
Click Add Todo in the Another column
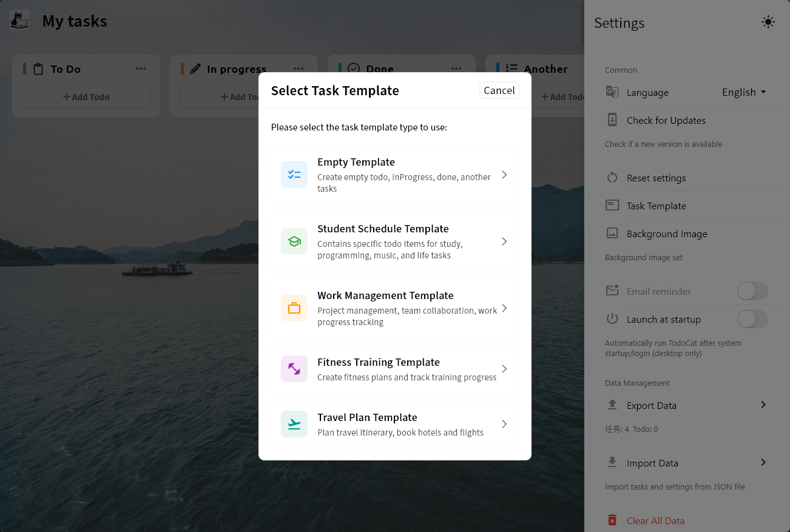tap(563, 97)
